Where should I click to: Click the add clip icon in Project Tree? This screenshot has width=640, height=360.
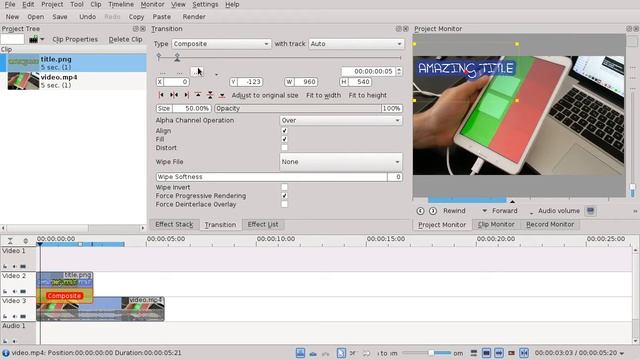[x=33, y=39]
